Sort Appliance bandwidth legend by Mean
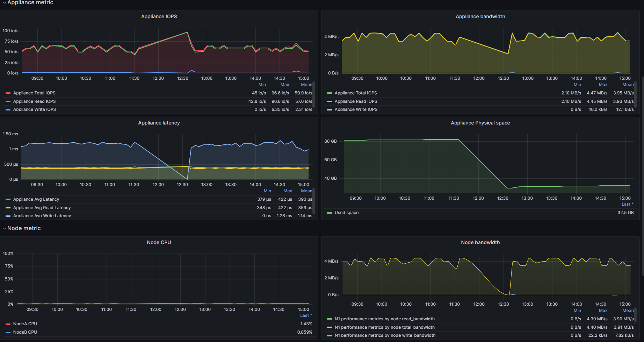This screenshot has height=342, width=644. [x=628, y=85]
